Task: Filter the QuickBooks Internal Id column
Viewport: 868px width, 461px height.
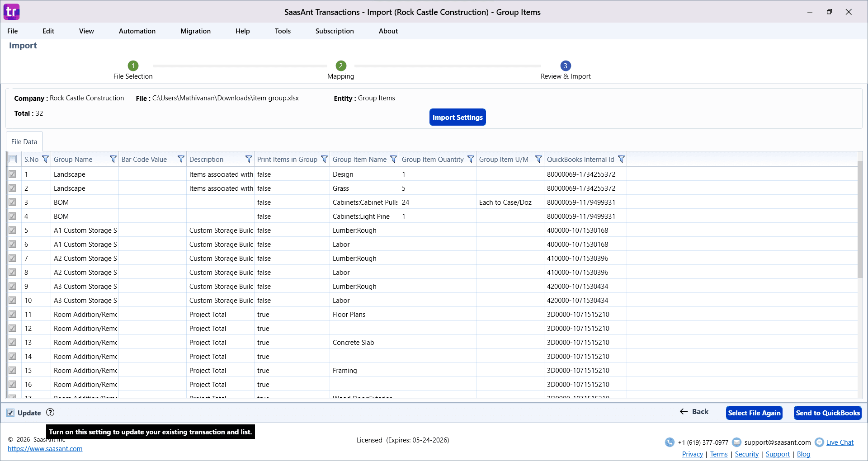Action: coord(621,159)
